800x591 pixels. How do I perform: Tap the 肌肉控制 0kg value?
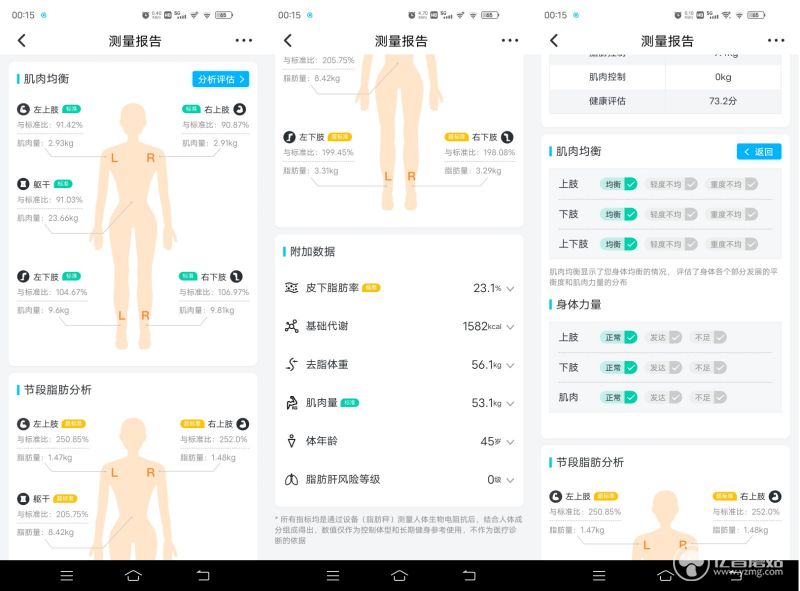tap(723, 77)
